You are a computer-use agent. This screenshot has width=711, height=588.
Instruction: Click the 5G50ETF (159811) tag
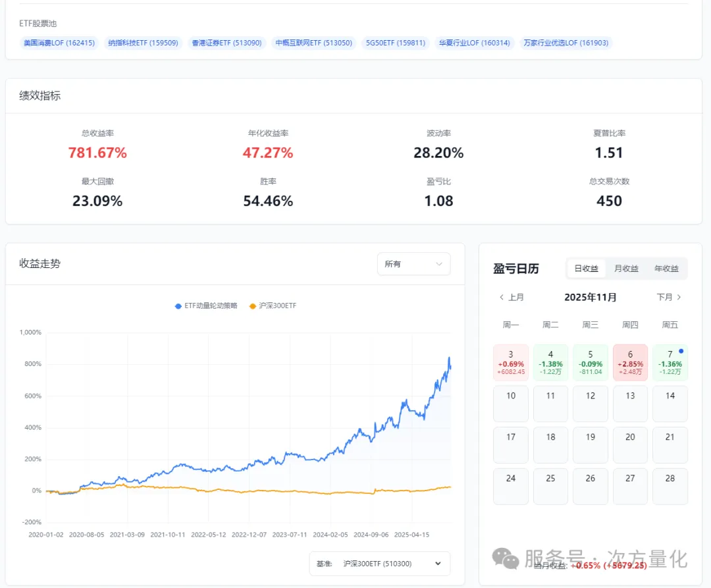point(396,43)
